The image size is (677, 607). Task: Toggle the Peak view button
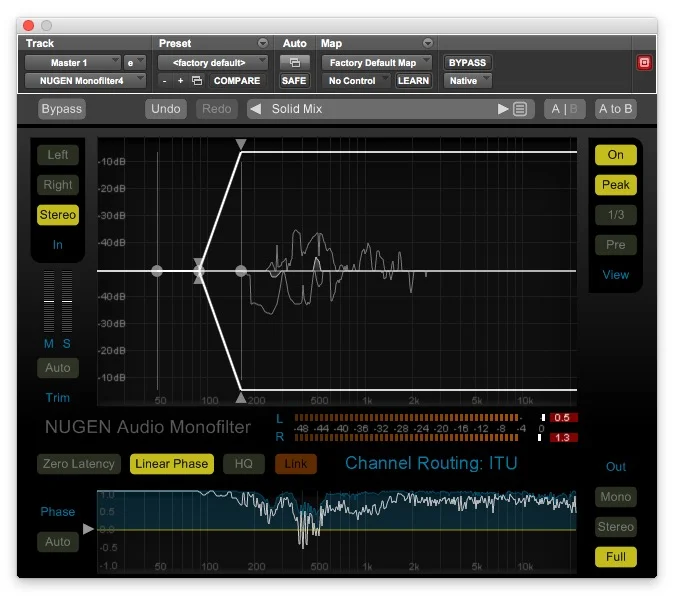click(x=616, y=185)
